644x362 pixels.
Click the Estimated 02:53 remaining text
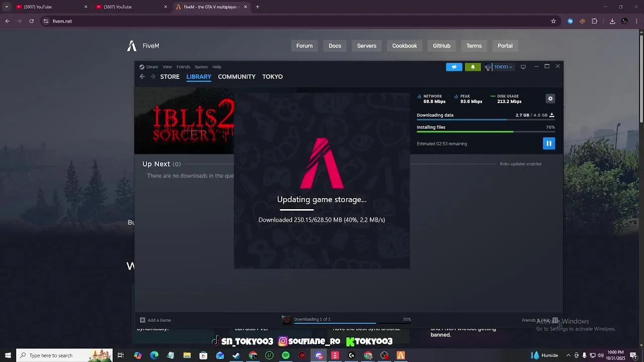[442, 144]
